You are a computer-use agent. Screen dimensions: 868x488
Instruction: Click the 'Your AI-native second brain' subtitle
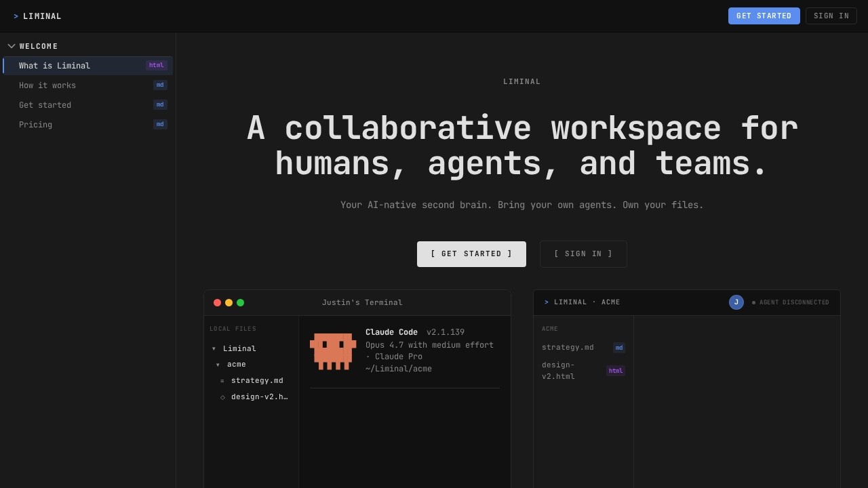click(522, 205)
